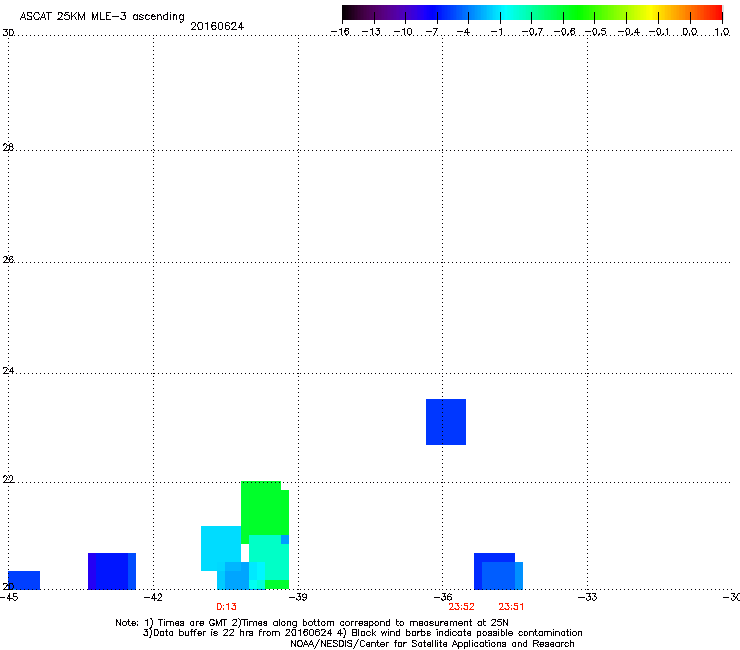Image resolution: width=740 pixels, height=650 pixels.
Task: Click the "-0.4" color scale label
Action: tap(629, 32)
